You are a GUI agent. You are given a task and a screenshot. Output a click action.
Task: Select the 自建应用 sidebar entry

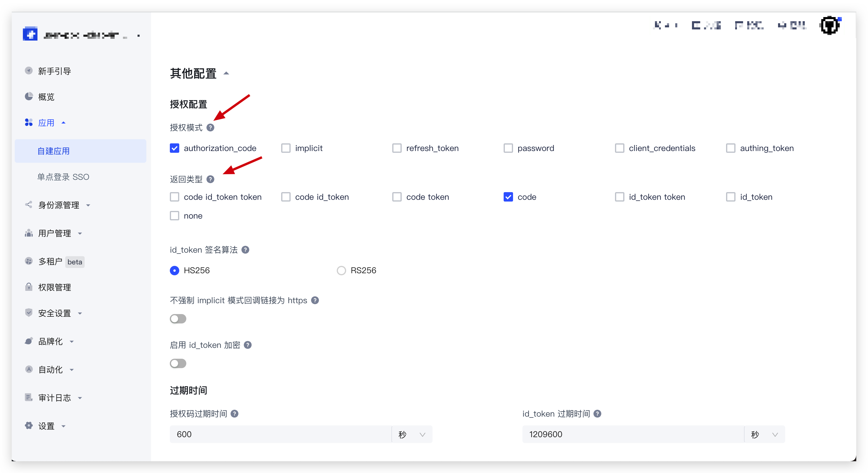(x=53, y=151)
